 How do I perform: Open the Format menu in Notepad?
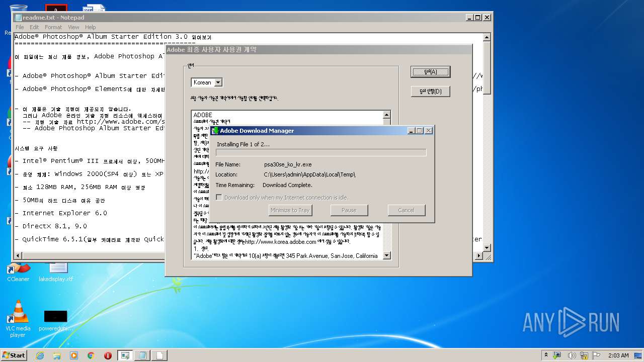[x=53, y=27]
